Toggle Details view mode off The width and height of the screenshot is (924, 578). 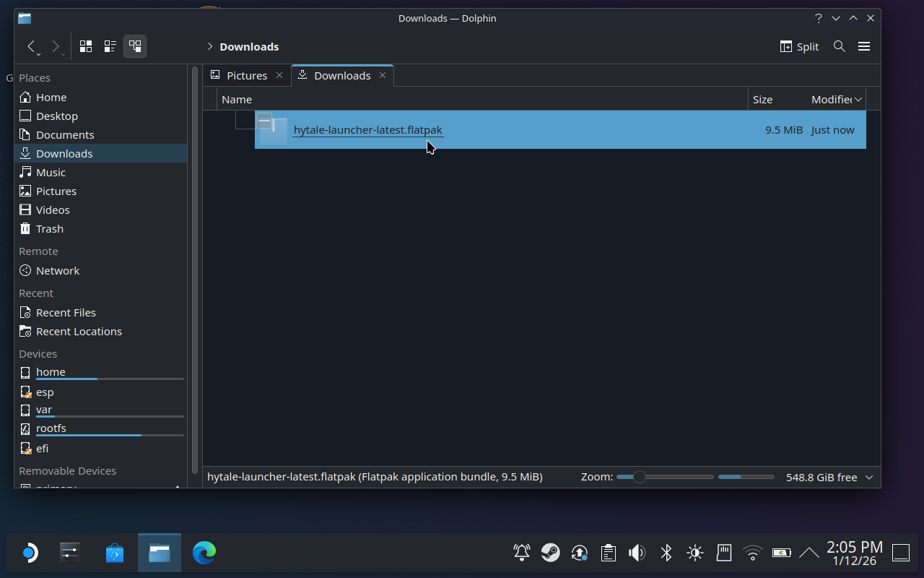click(x=134, y=46)
